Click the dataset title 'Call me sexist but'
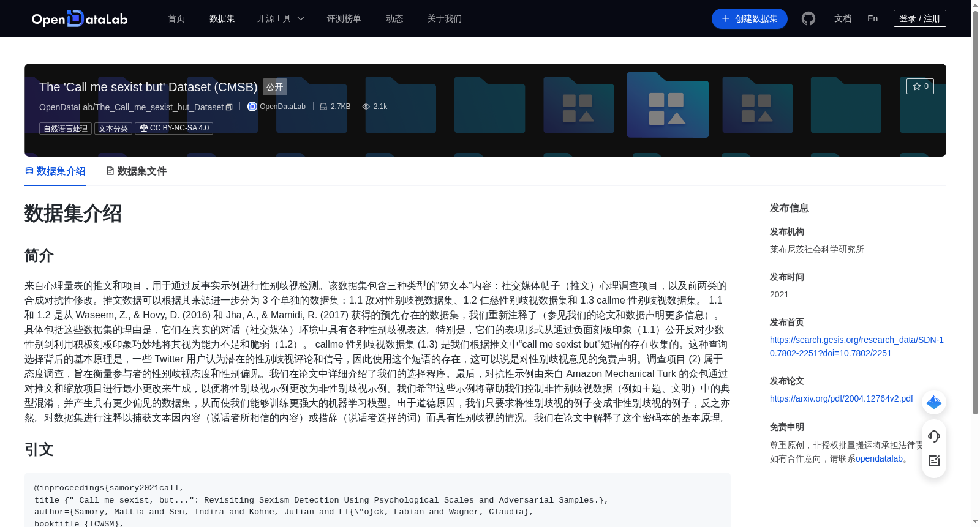980x527 pixels. click(x=148, y=87)
